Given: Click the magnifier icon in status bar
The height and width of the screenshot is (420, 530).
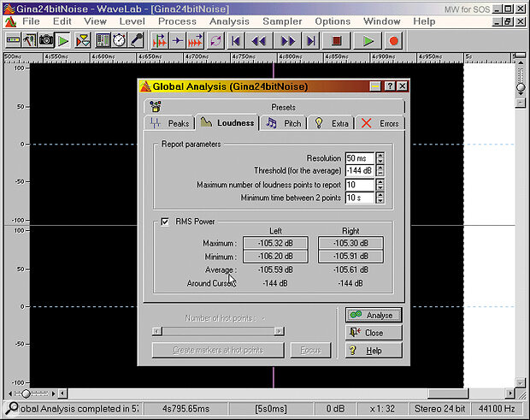Looking at the screenshot, I should click(x=11, y=408).
